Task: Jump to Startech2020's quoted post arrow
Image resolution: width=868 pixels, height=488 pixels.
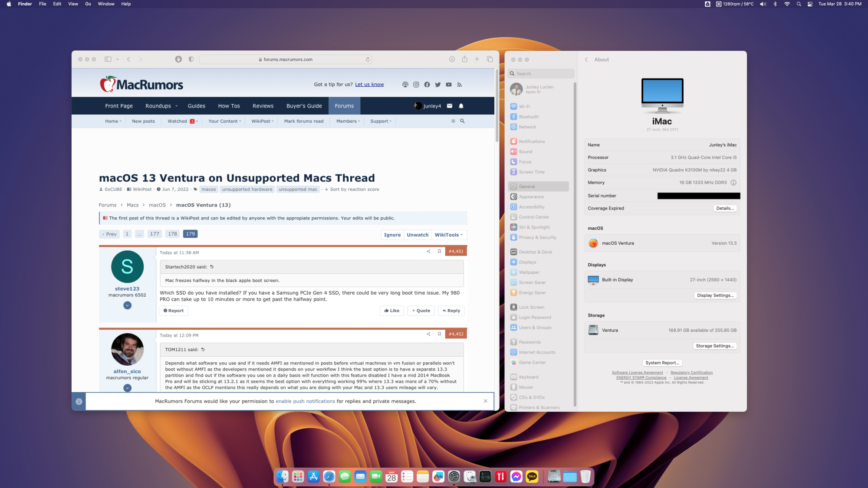Action: 212,267
